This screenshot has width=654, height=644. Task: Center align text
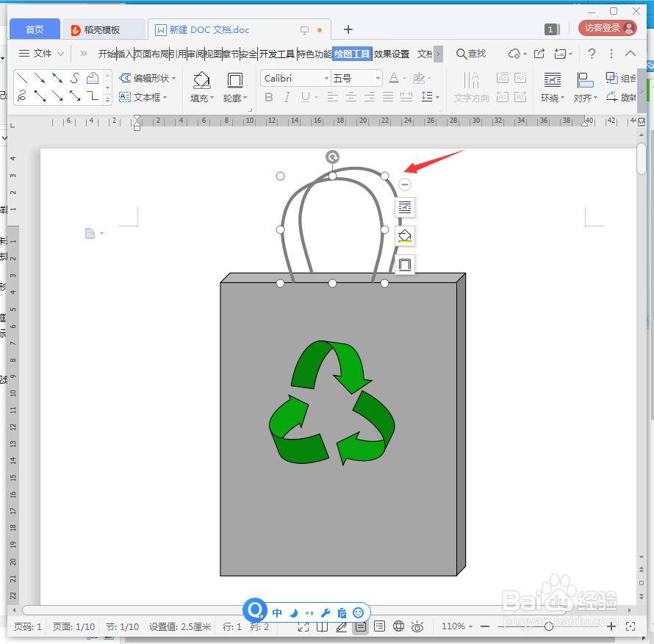[351, 97]
